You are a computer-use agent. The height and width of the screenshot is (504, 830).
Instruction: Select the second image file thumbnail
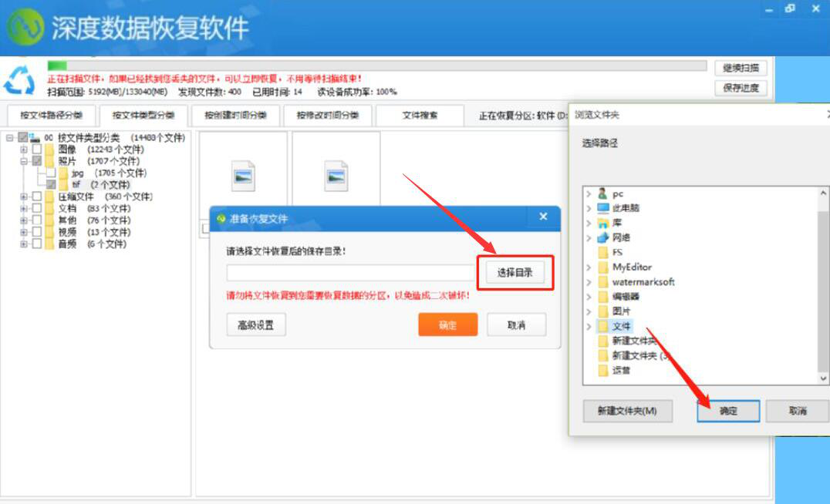(336, 176)
